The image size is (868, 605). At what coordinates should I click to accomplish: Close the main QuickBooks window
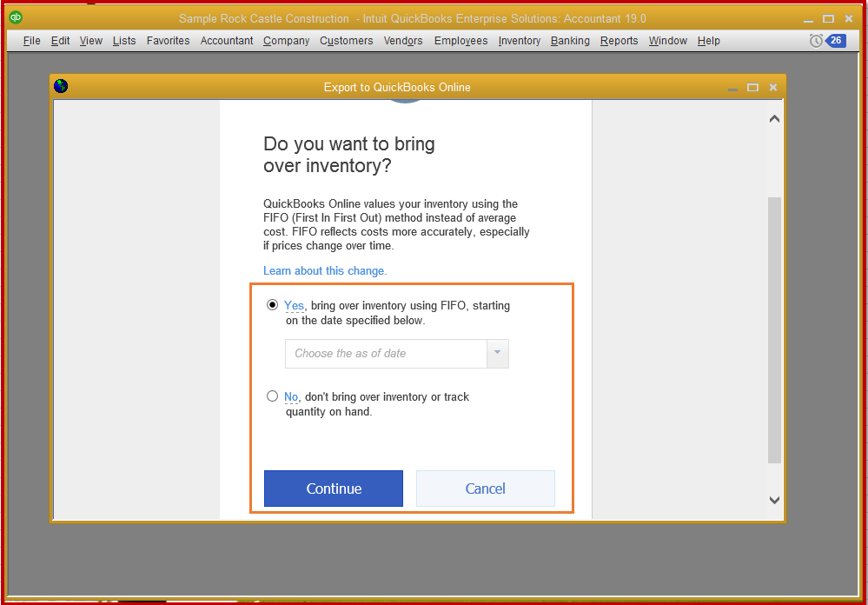(849, 19)
